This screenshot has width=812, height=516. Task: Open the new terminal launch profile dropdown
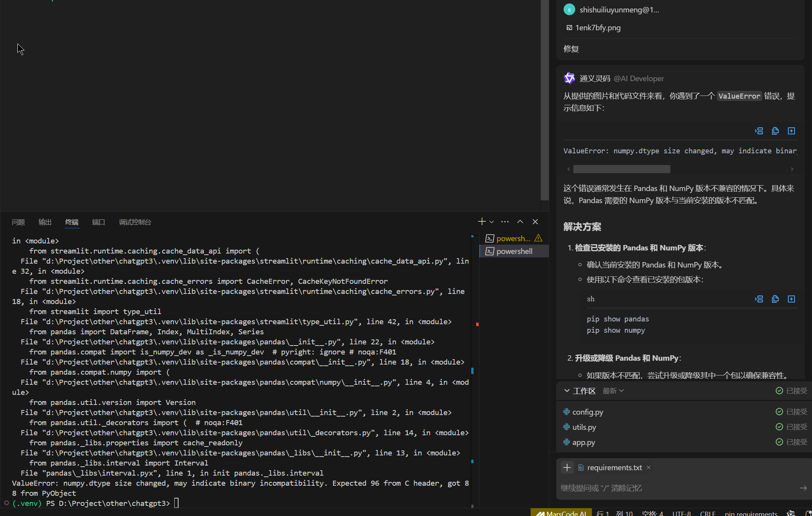(x=492, y=222)
